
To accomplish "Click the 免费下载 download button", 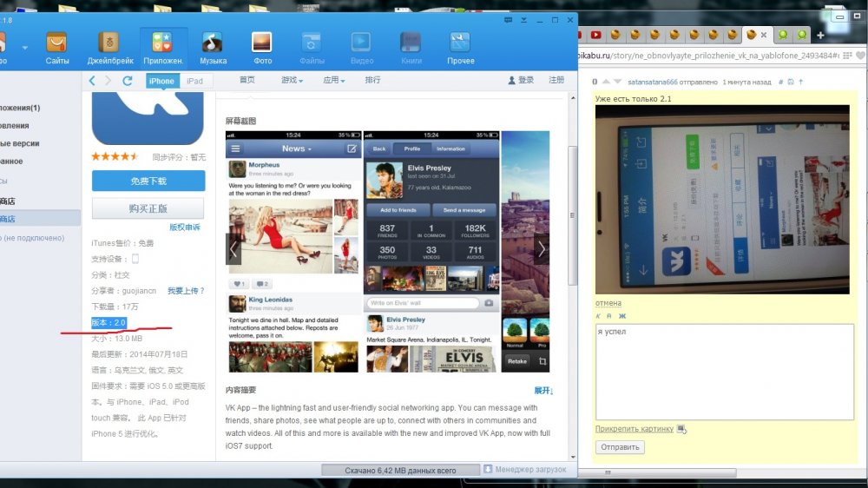I will tap(148, 181).
